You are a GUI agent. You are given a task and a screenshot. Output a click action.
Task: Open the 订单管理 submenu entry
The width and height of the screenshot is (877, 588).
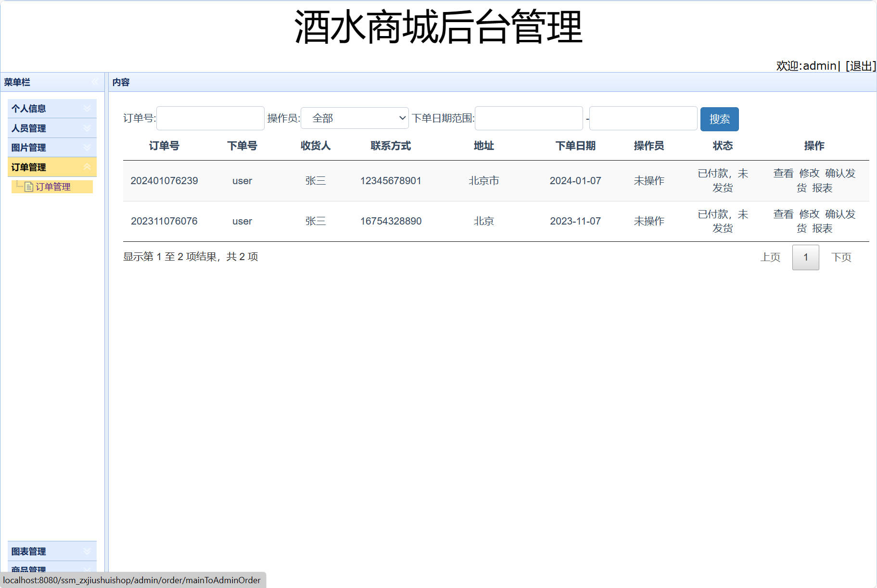pos(54,187)
